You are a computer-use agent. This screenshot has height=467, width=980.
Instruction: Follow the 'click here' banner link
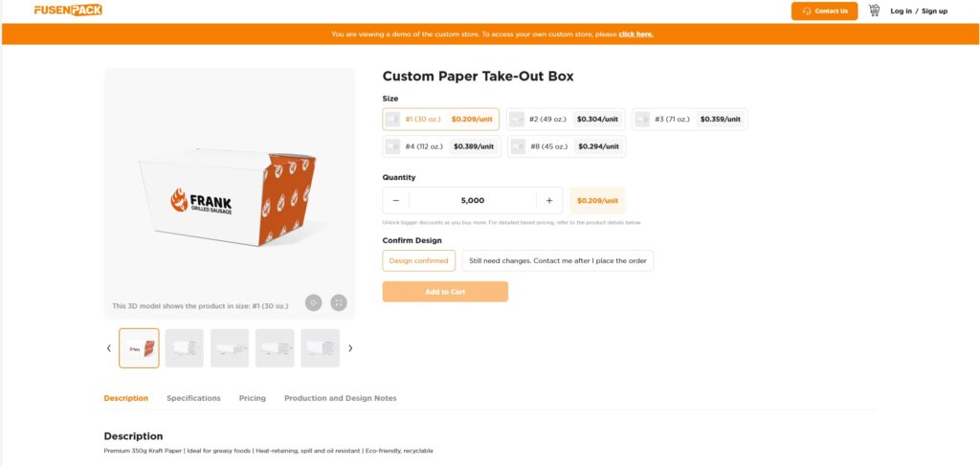coord(635,34)
